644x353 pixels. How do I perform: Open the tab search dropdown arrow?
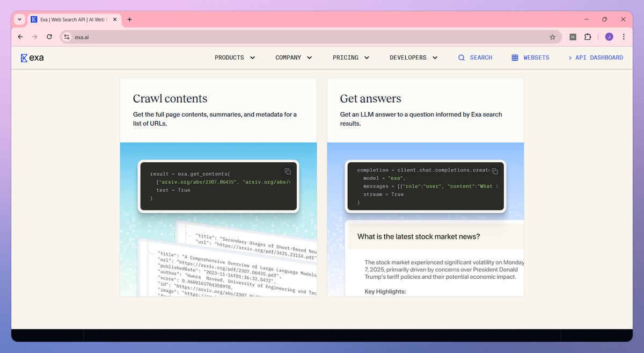tap(19, 19)
